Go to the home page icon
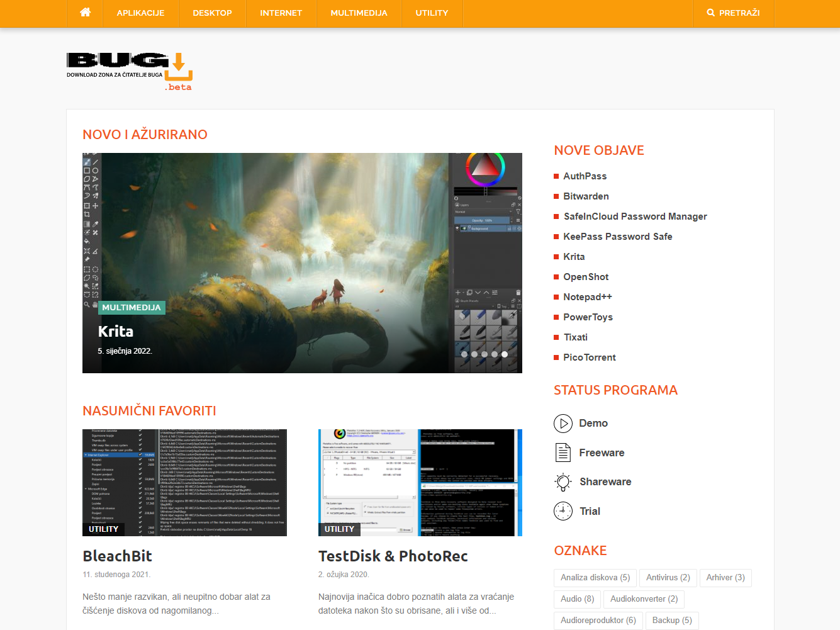 click(86, 13)
